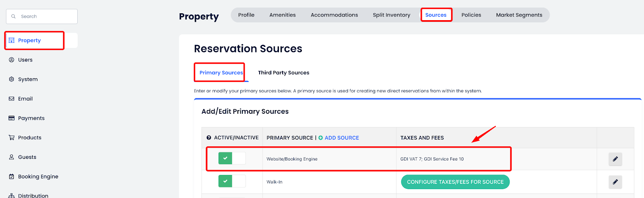Viewport: 644px width, 198px height.
Task: Click Configure Taxes/Fees for Source button
Action: click(x=455, y=182)
